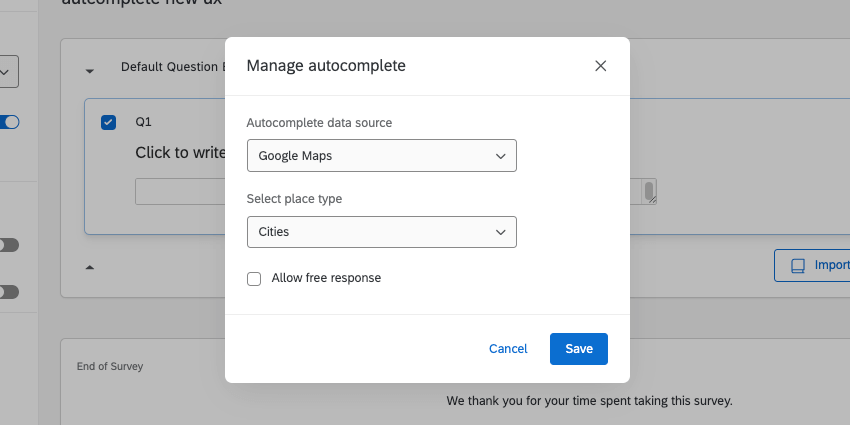
Task: Close the Manage autocomplete dialog
Action: pos(600,66)
